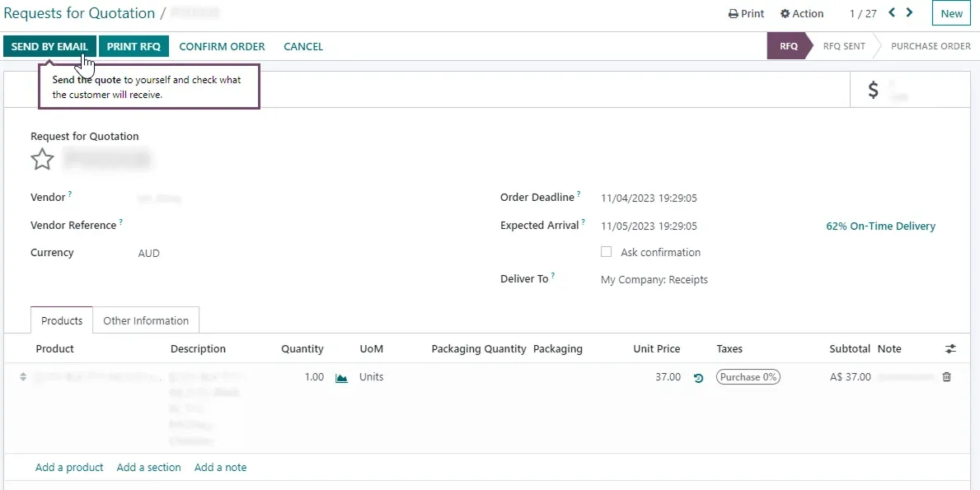The height and width of the screenshot is (490, 980).
Task: Open the Action gear menu
Action: pos(801,13)
